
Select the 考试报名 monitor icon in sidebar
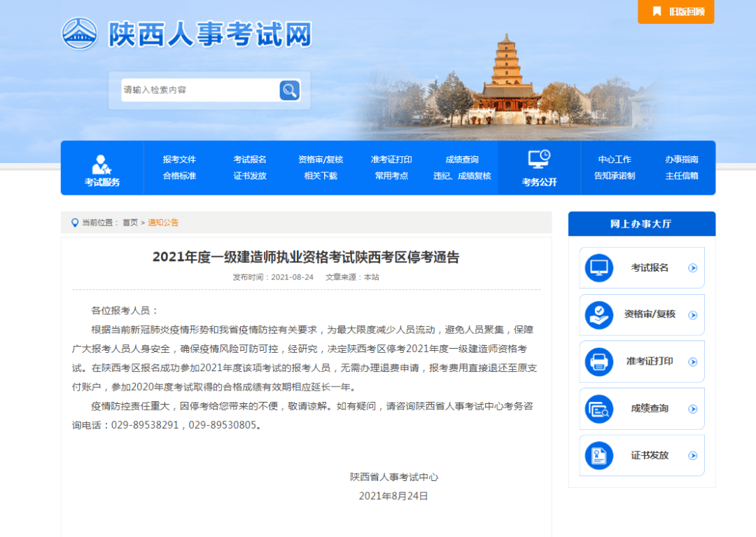[x=599, y=267]
